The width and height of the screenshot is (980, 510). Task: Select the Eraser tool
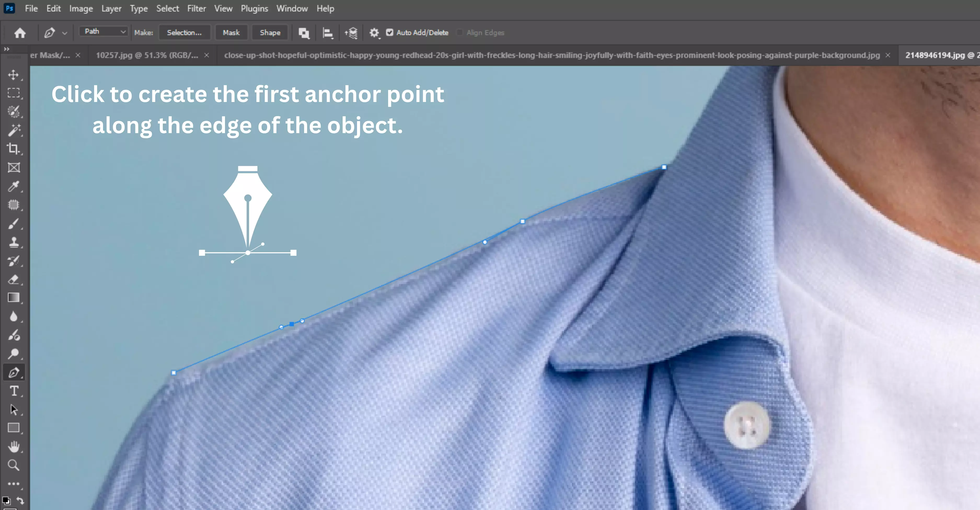coord(14,280)
